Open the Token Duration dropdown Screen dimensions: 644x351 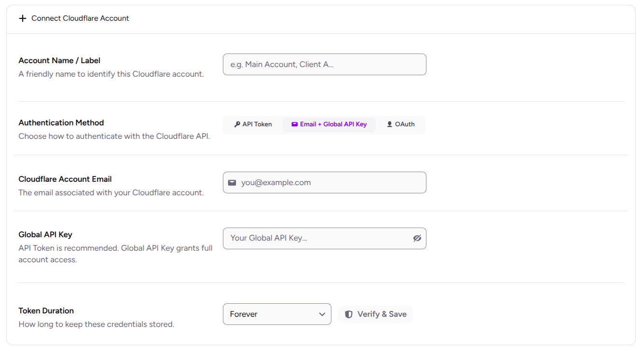(277, 314)
